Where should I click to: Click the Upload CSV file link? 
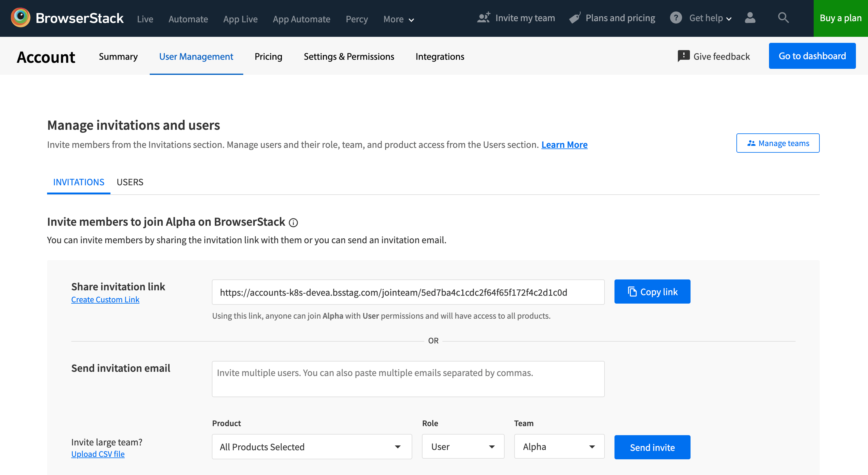(x=98, y=454)
